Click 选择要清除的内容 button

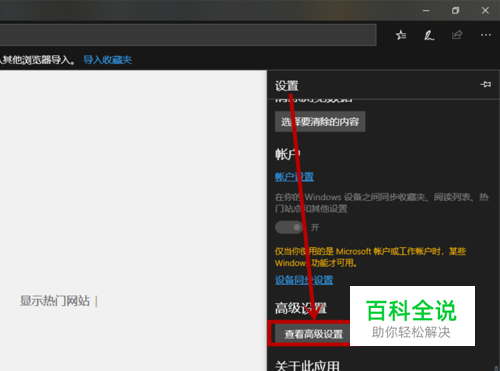point(320,122)
